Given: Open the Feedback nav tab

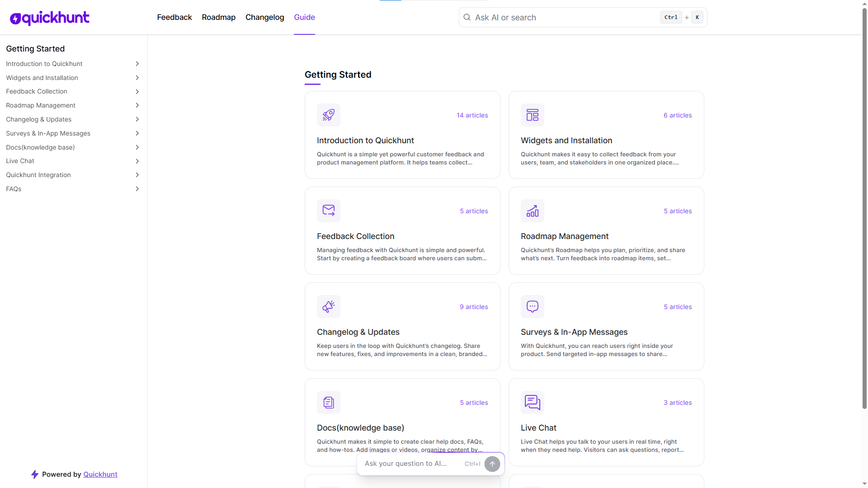Looking at the screenshot, I should tap(175, 17).
